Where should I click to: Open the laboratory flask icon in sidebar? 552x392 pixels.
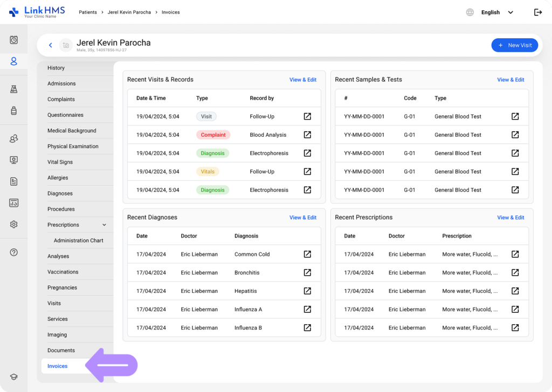[13, 89]
